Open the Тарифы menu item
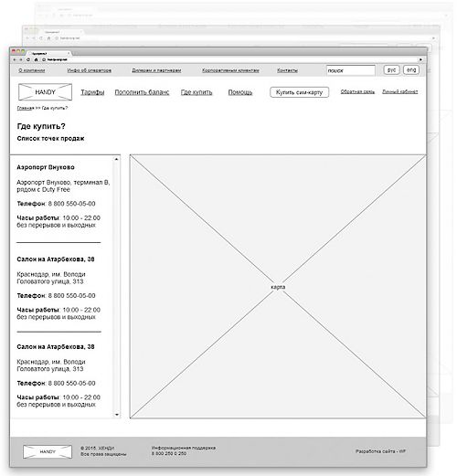The height and width of the screenshot is (476, 457). point(92,92)
